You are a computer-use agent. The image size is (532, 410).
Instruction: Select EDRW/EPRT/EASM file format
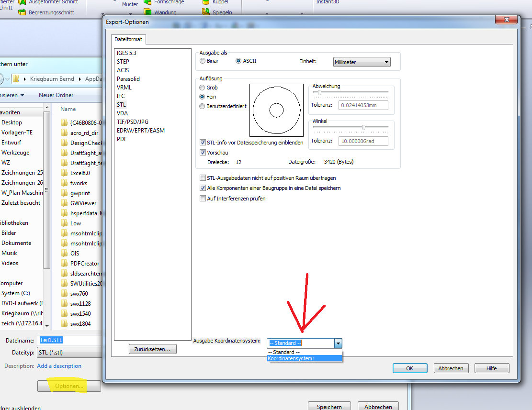click(x=141, y=131)
